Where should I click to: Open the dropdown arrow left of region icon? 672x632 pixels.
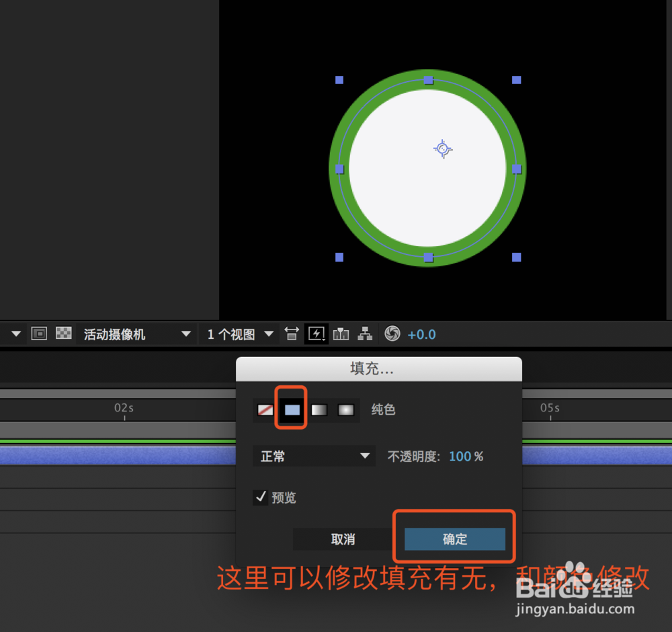(x=16, y=333)
